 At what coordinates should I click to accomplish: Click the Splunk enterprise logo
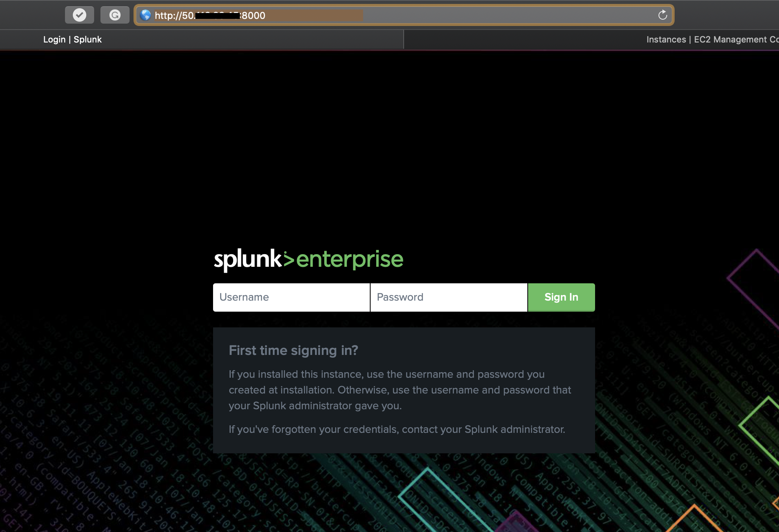(x=308, y=259)
